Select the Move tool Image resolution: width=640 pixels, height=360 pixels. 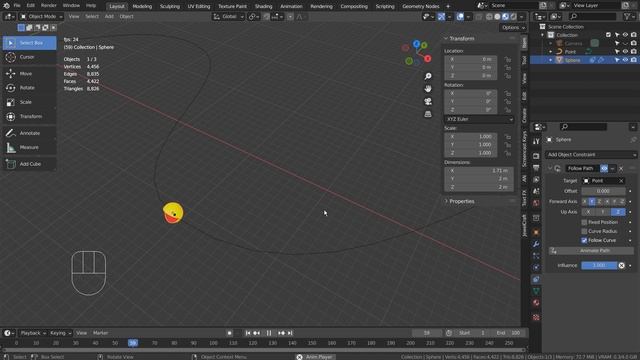29,74
